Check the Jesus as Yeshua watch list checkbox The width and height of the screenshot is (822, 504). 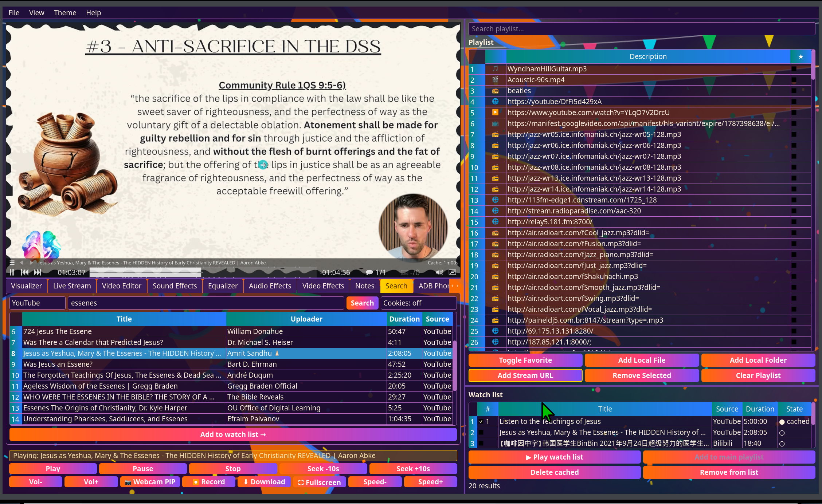point(481,432)
